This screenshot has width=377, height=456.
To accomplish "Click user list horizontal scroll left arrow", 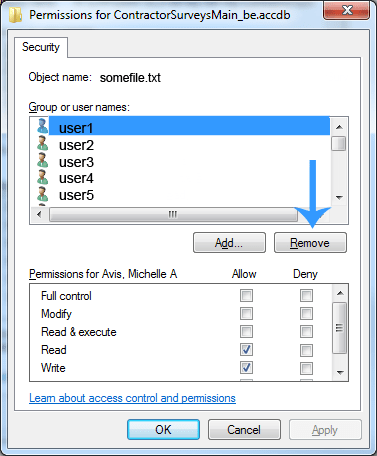I will 39,214.
